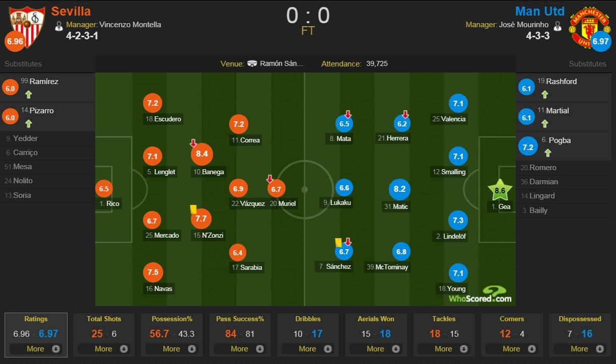Click the WhoScored.com logo
The image size is (616, 364).
coord(481,295)
